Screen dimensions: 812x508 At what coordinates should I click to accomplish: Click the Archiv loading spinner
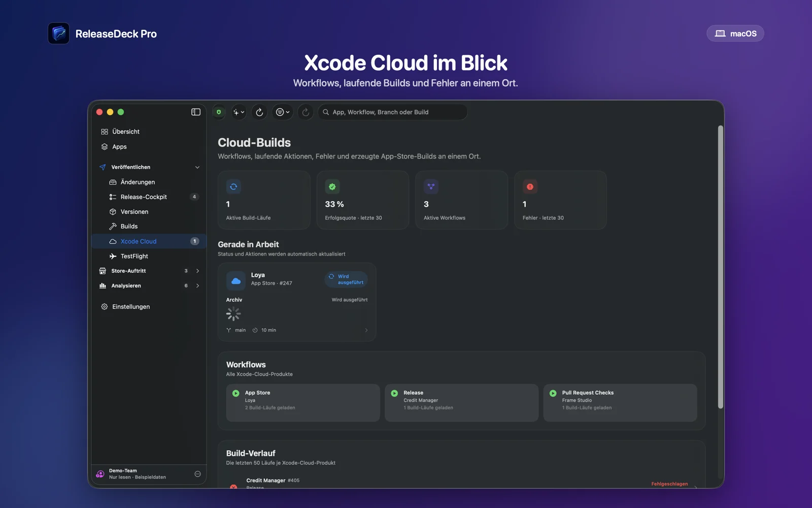233,314
